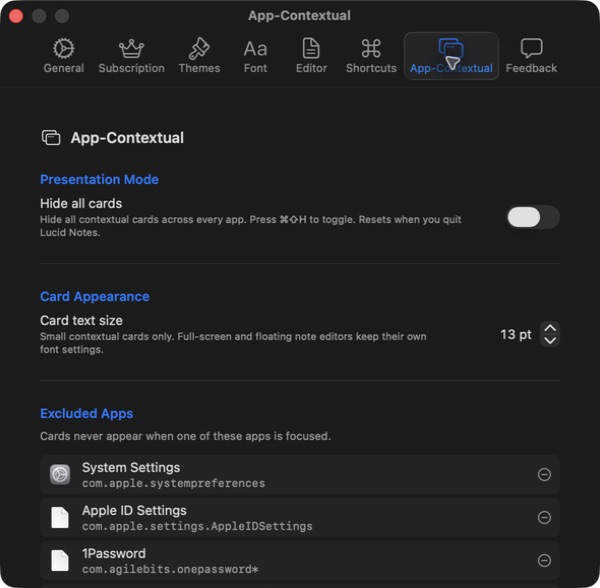Screen dimensions: 600x588
Task: Select the com.agilebits.onepassword* identifier text
Action: pos(170,569)
